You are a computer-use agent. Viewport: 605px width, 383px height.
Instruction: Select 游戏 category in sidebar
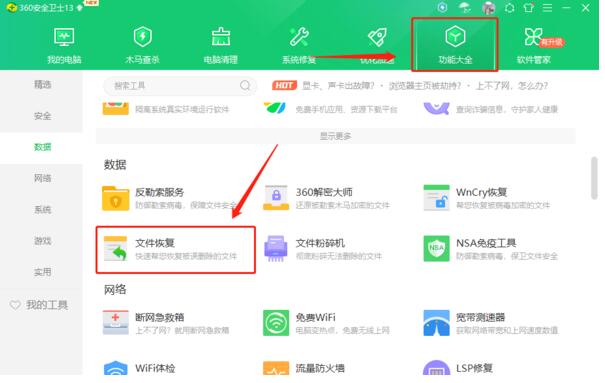coord(42,241)
